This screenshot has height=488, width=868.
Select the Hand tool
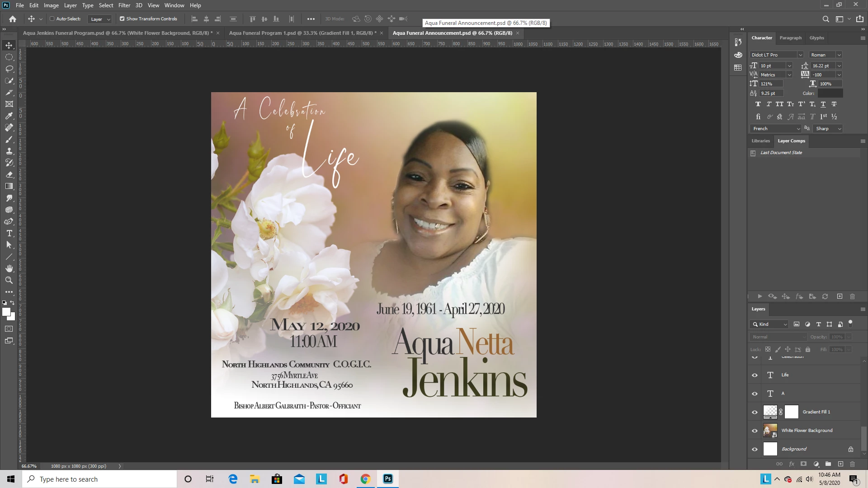pyautogui.click(x=9, y=269)
